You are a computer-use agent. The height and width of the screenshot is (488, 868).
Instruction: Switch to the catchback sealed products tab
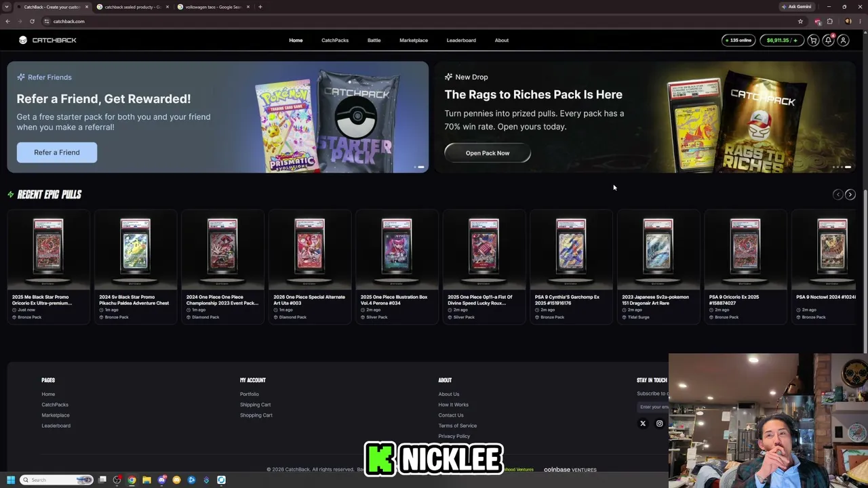[132, 7]
